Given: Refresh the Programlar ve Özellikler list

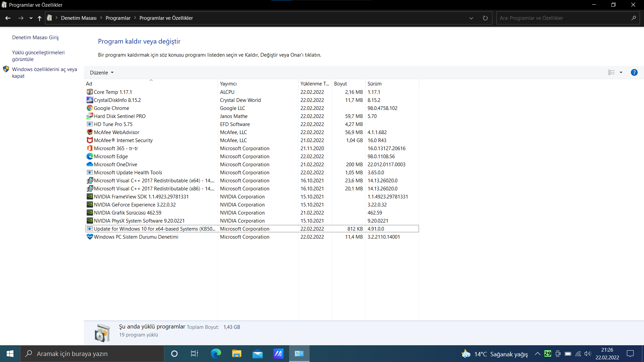Looking at the screenshot, I should click(485, 18).
